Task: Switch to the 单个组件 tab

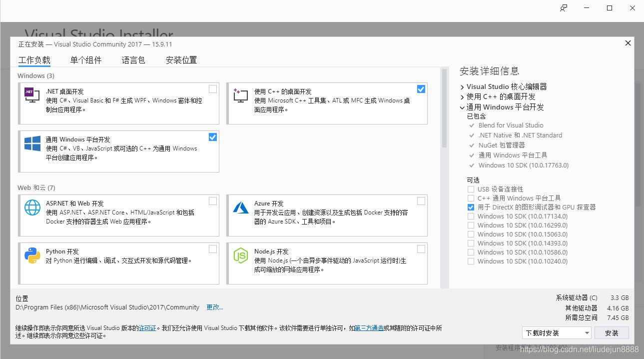Action: coord(86,60)
